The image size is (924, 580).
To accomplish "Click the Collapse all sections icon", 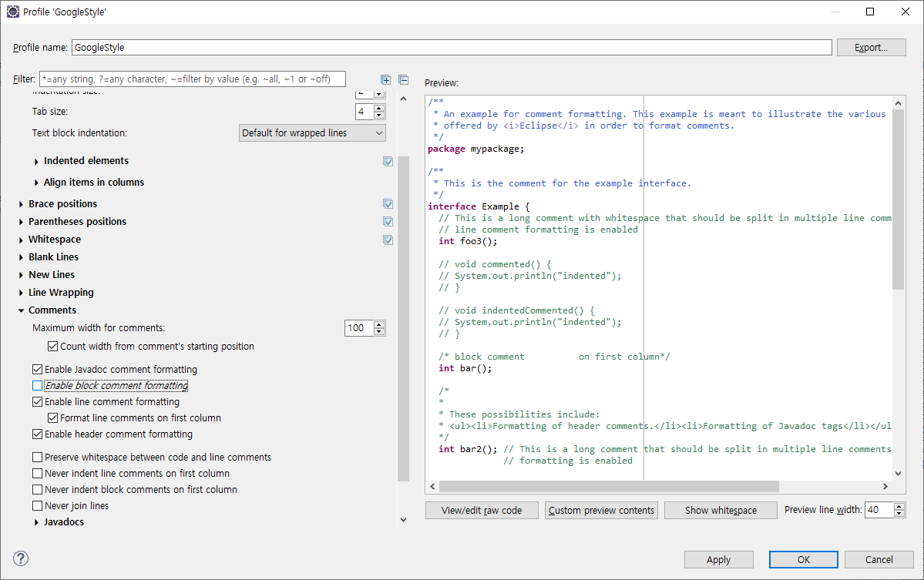I will (404, 79).
